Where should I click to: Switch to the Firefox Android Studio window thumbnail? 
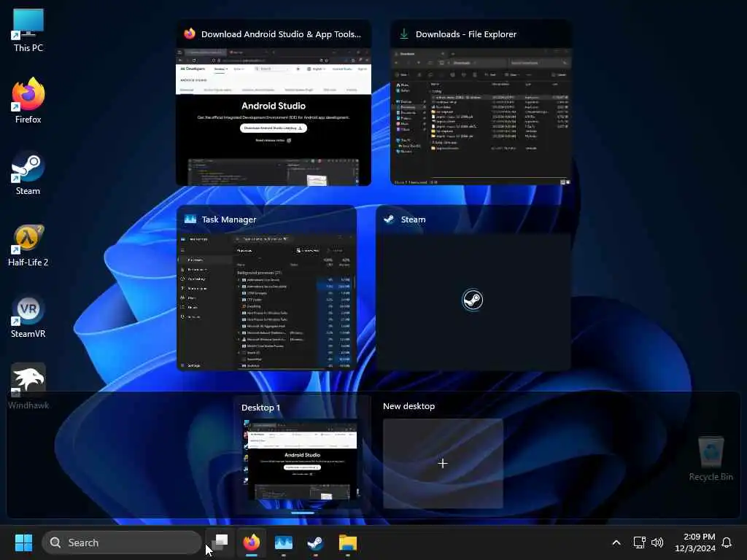pos(274,103)
